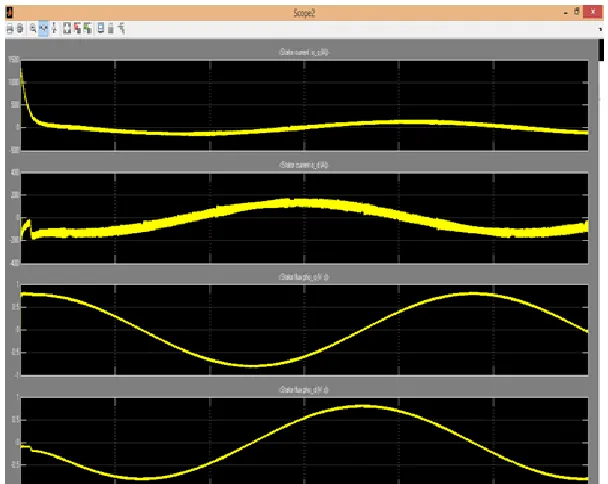
Task: Minimize the Scope2 window
Action: tap(566, 13)
